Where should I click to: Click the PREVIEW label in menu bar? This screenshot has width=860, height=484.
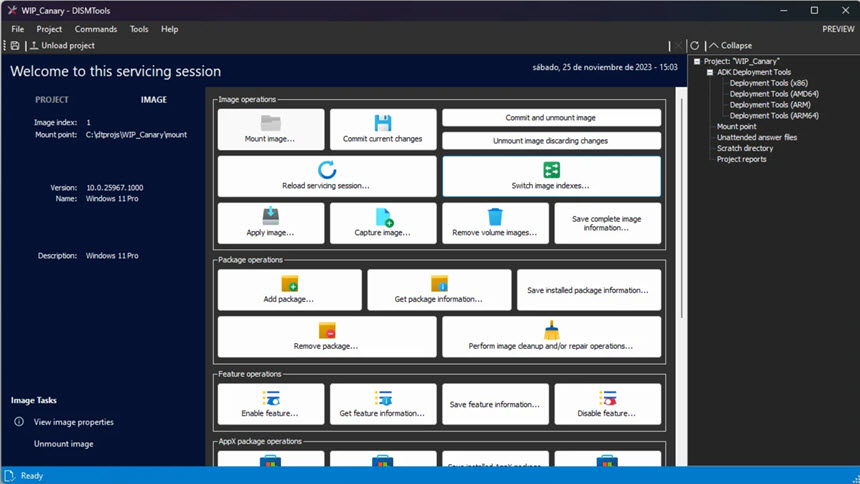pyautogui.click(x=838, y=29)
